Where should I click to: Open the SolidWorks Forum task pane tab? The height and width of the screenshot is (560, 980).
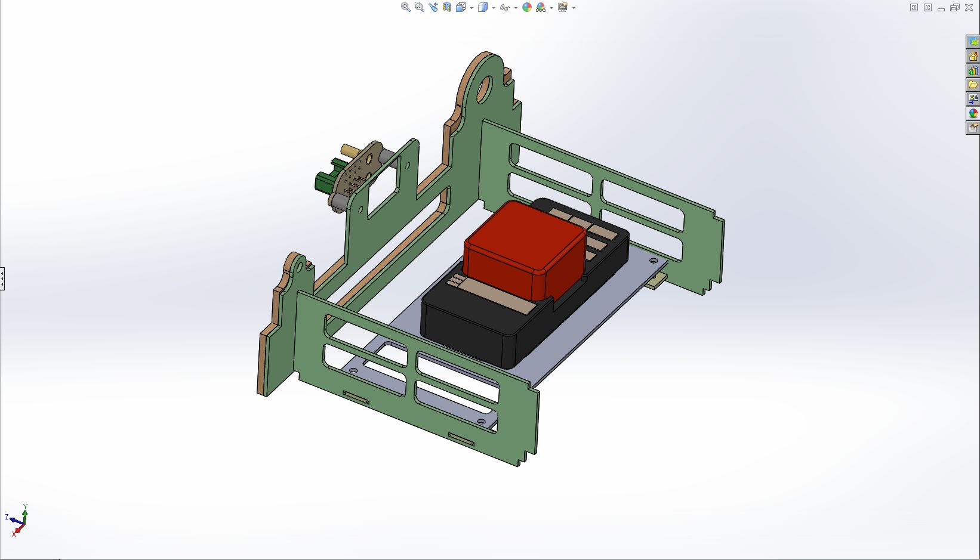(x=973, y=42)
